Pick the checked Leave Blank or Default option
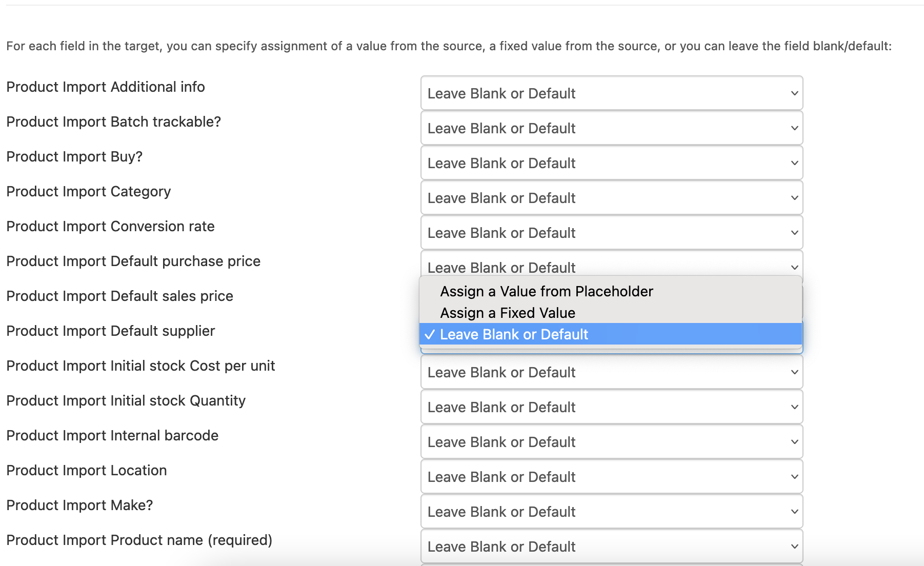 514,334
